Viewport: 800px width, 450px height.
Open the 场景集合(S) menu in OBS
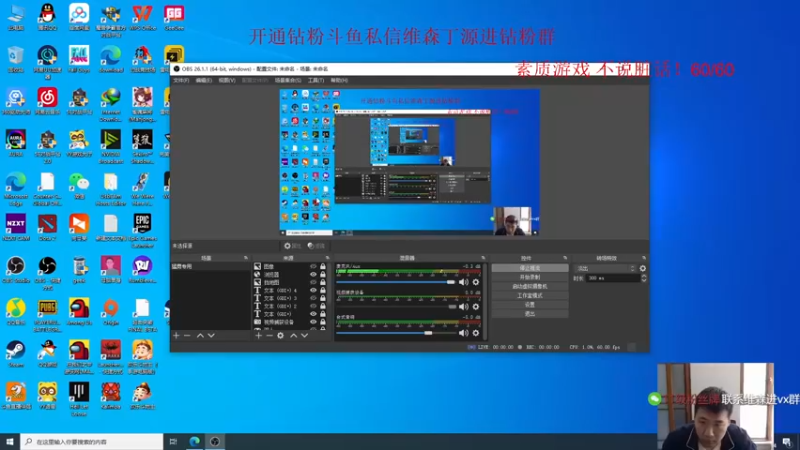(x=288, y=81)
